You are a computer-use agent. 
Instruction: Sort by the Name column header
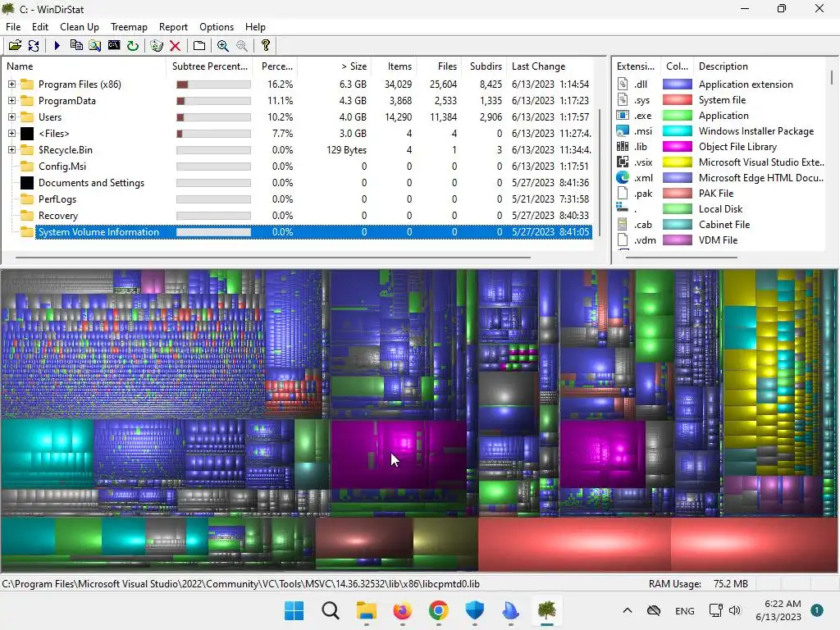(x=84, y=66)
